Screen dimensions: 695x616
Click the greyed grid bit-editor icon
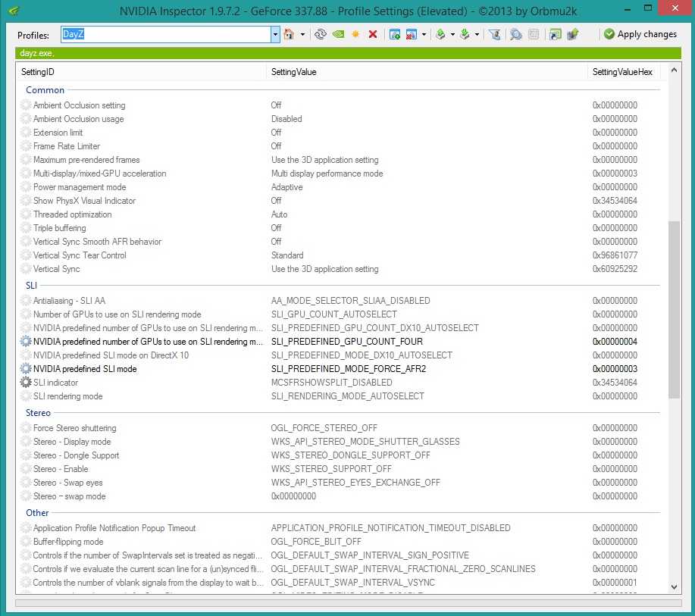pos(534,34)
